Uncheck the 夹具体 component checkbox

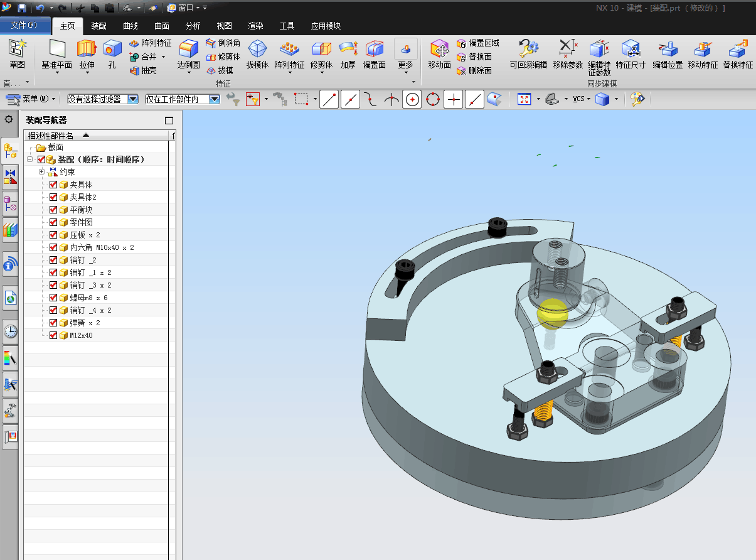pyautogui.click(x=53, y=185)
